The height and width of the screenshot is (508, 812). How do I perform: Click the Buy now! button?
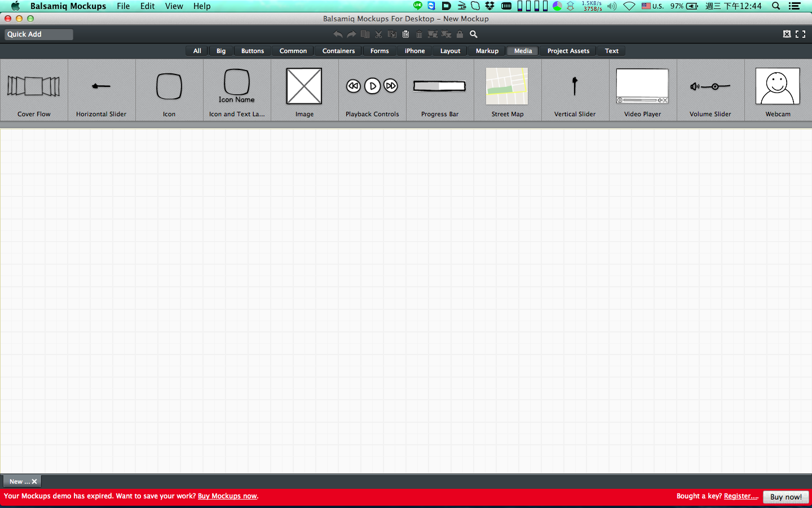click(x=786, y=497)
